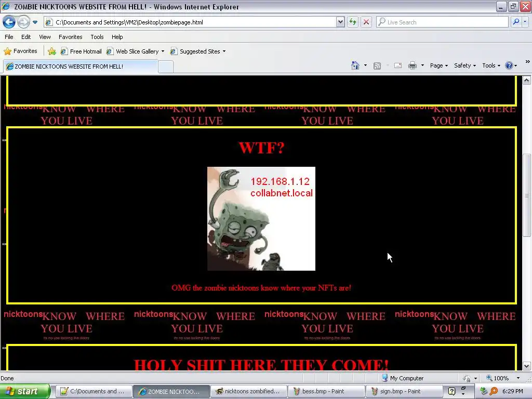Open search provider options dropdown arrow

[525, 22]
